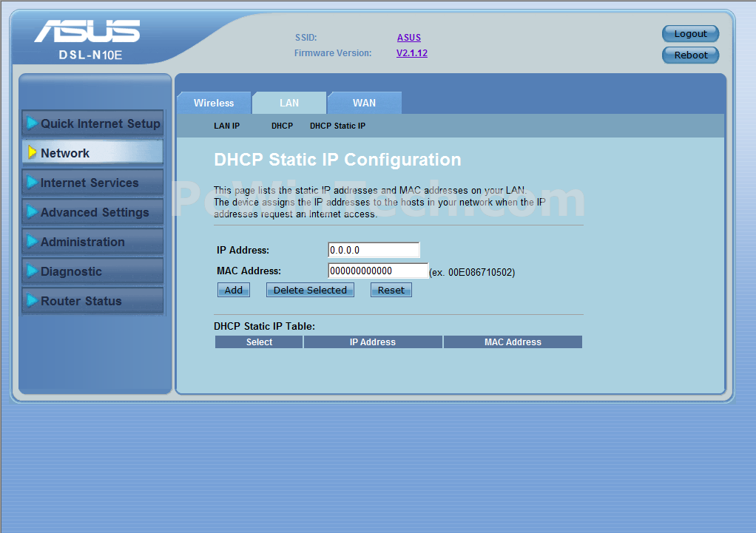This screenshot has height=533, width=756.
Task: Follow the V2.1.12 firmware version link
Action: pyautogui.click(x=412, y=53)
